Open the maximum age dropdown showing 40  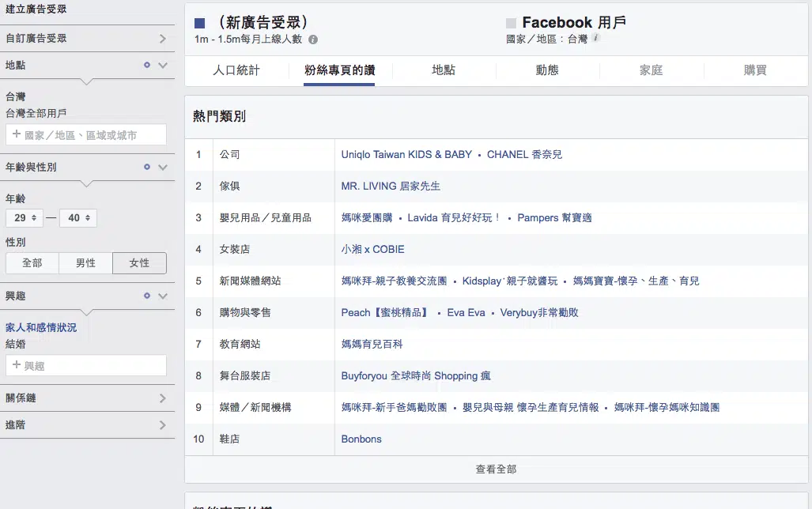tap(78, 218)
